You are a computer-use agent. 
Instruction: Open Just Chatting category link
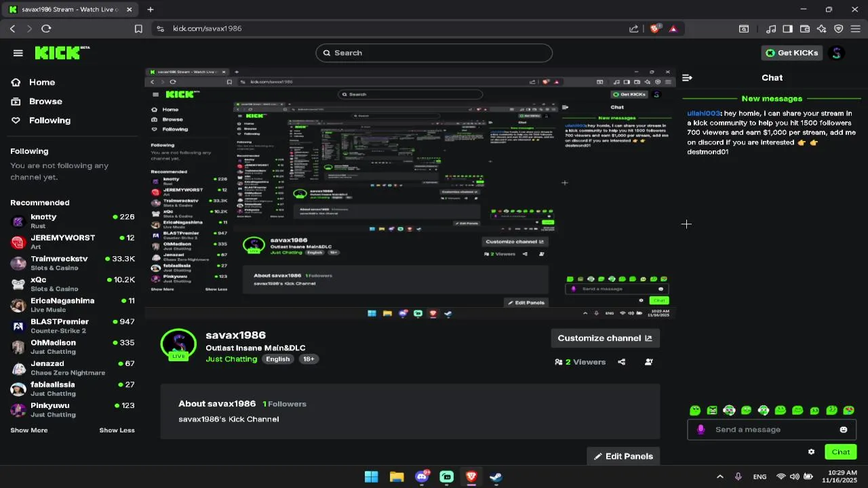point(231,359)
